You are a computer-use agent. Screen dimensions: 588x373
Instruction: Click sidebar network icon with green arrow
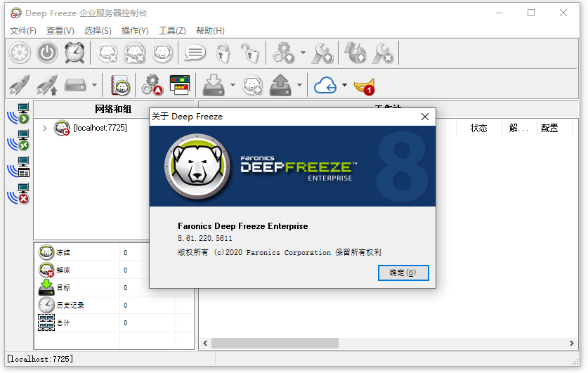pyautogui.click(x=18, y=114)
